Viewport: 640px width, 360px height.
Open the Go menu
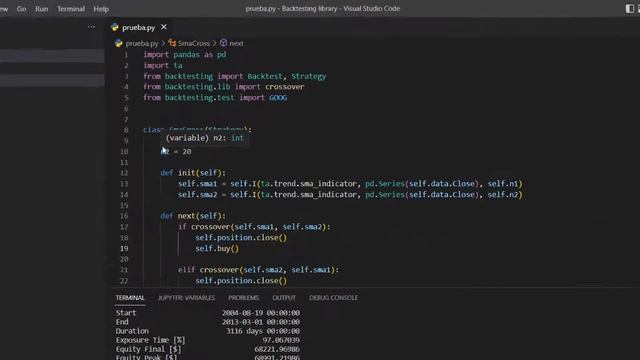tap(21, 9)
